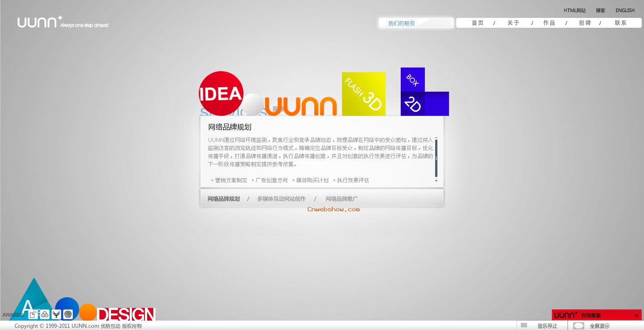Click the Copyright 1999-2011 UUNN.com text

click(x=78, y=326)
